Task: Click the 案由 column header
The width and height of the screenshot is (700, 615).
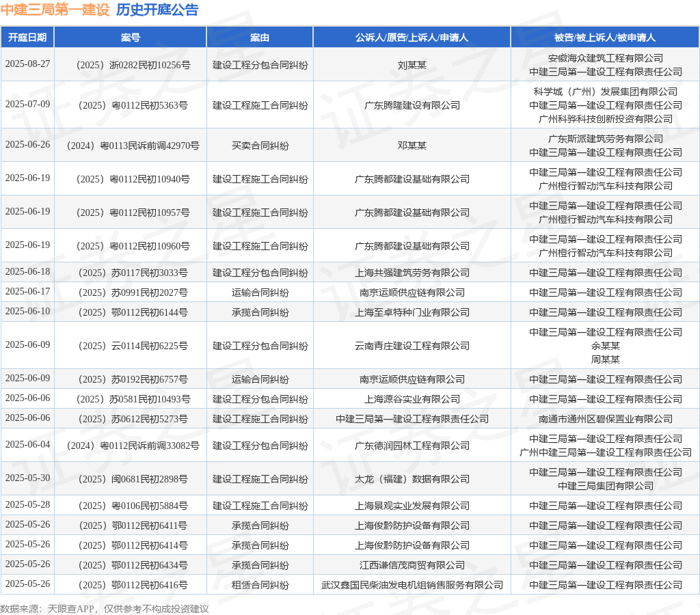Action: point(260,38)
